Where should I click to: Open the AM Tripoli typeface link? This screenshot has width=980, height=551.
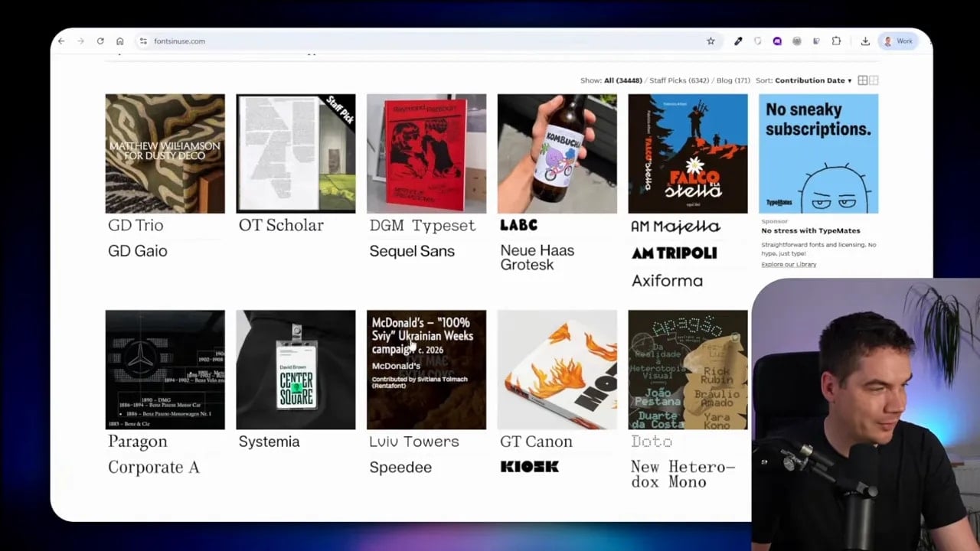674,253
